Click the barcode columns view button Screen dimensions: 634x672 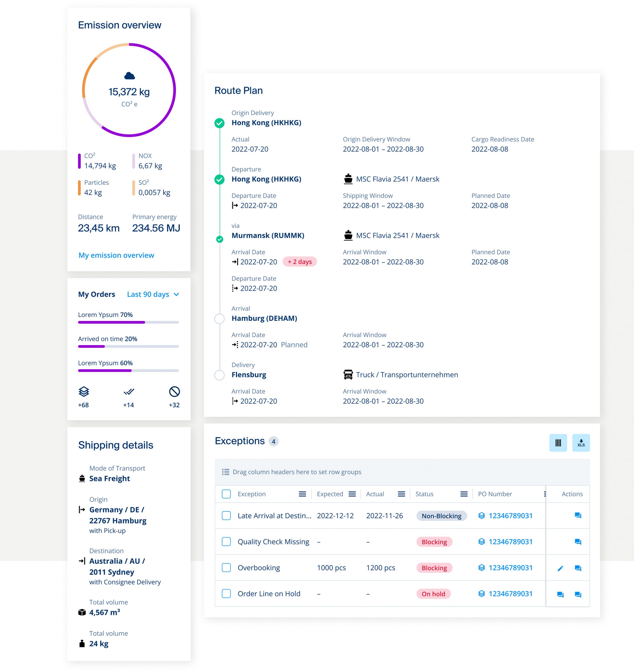(x=558, y=443)
